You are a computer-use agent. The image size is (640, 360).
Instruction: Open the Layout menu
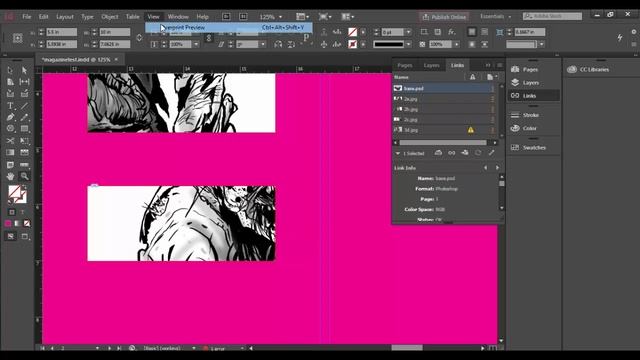[65, 17]
